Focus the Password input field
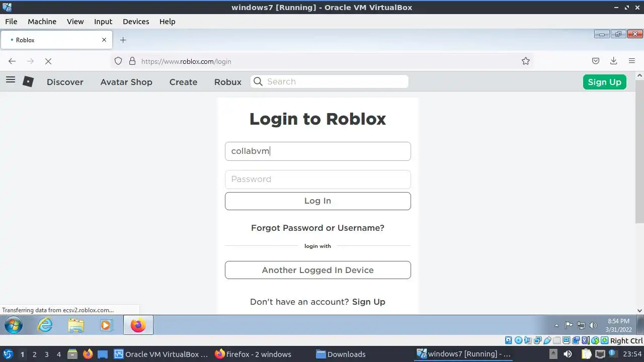The width and height of the screenshot is (644, 362). [x=318, y=179]
